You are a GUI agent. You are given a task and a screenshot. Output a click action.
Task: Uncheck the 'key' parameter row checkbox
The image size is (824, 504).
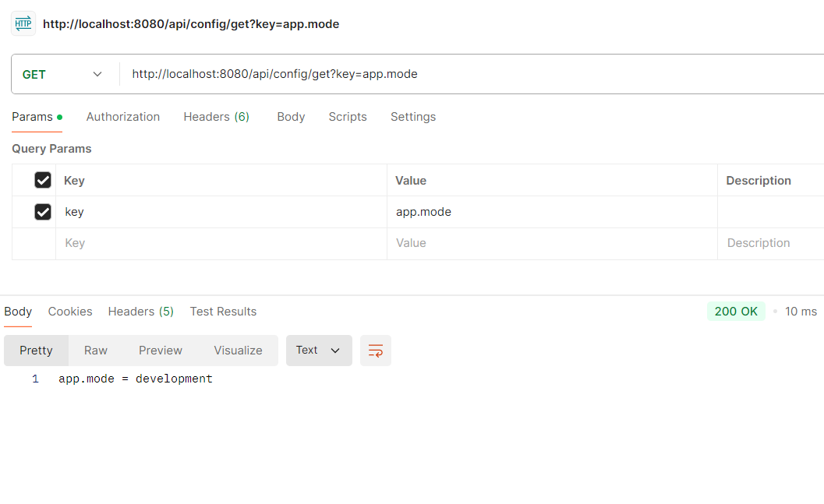click(x=43, y=212)
